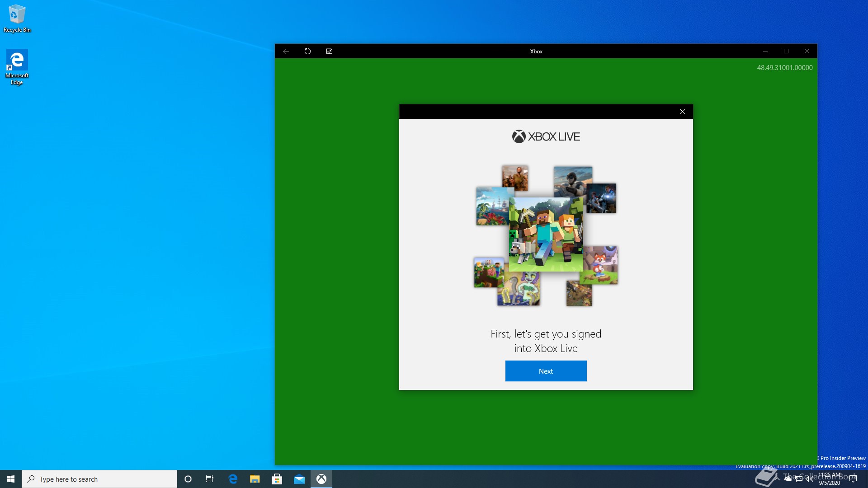Screen dimensions: 868x488
Task: Open the Mail app from taskbar
Action: (299, 479)
